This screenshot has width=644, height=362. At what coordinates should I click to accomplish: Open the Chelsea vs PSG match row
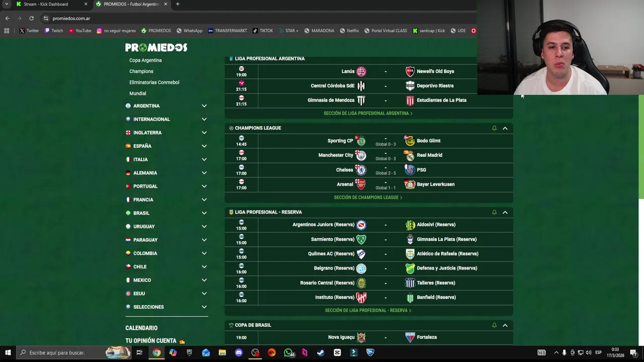click(x=369, y=170)
